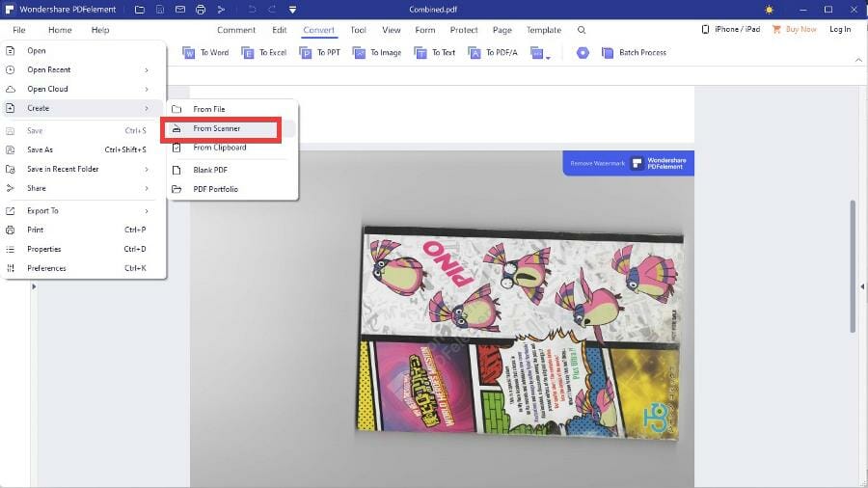The height and width of the screenshot is (488, 868).
Task: Open the quick access customize dropdown arrow
Action: pos(292,10)
